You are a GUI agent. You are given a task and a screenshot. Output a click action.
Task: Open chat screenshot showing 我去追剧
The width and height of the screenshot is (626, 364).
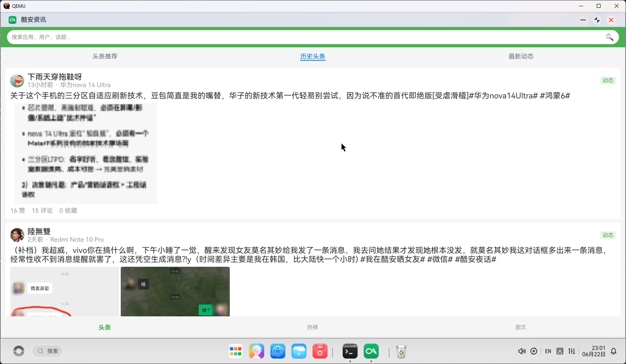click(x=64, y=291)
